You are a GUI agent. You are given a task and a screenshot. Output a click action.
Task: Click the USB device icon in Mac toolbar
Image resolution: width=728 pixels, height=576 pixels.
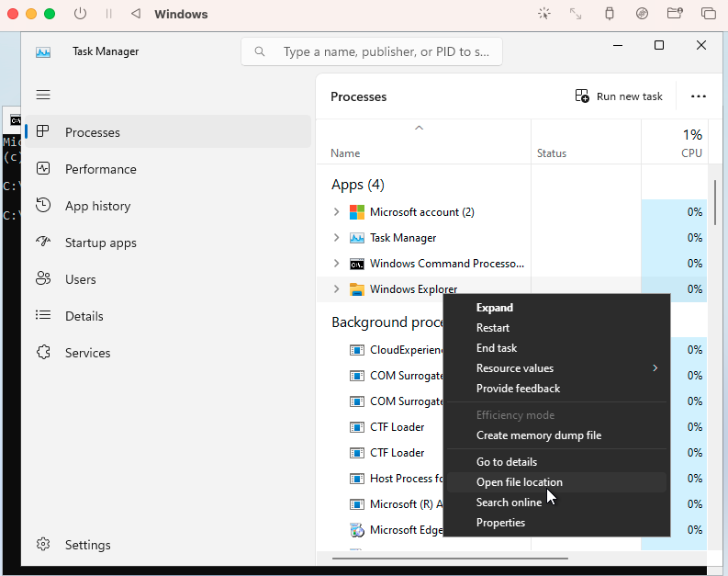tap(610, 14)
